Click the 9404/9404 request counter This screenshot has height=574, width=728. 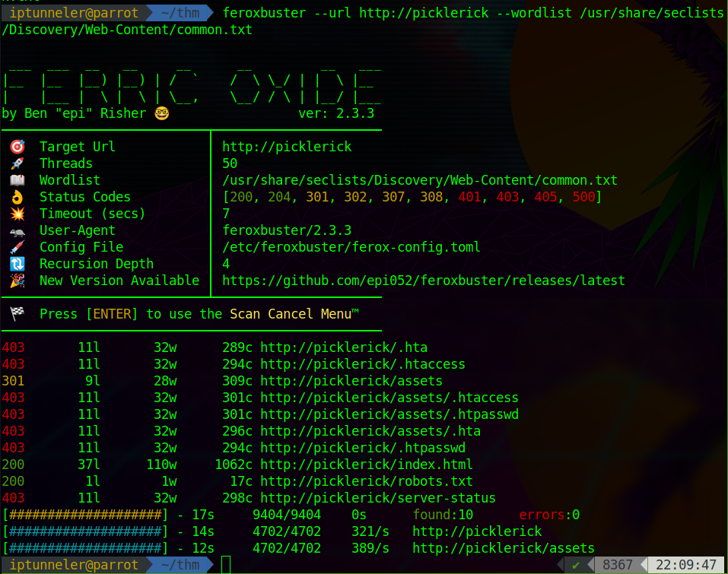click(x=287, y=515)
